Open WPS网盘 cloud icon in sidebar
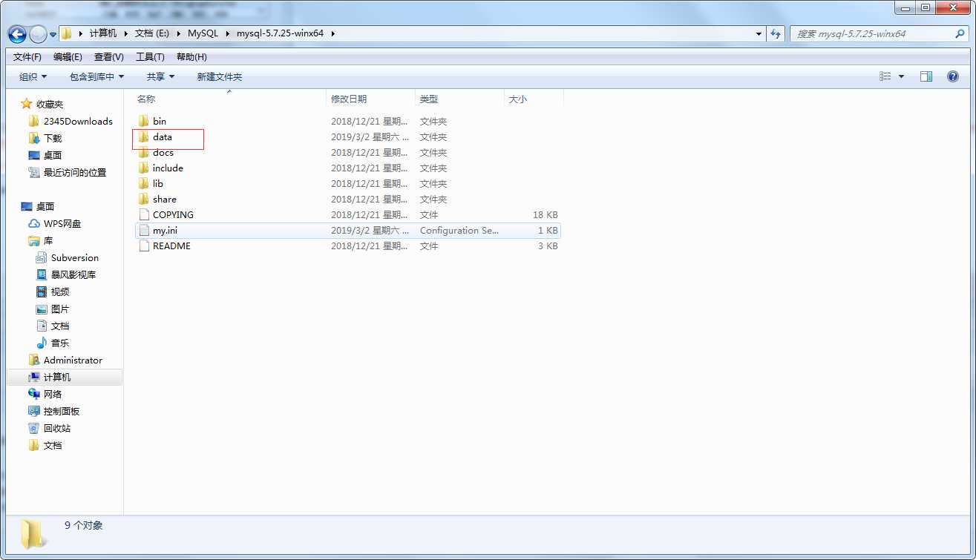This screenshot has height=560, width=976. [x=34, y=223]
